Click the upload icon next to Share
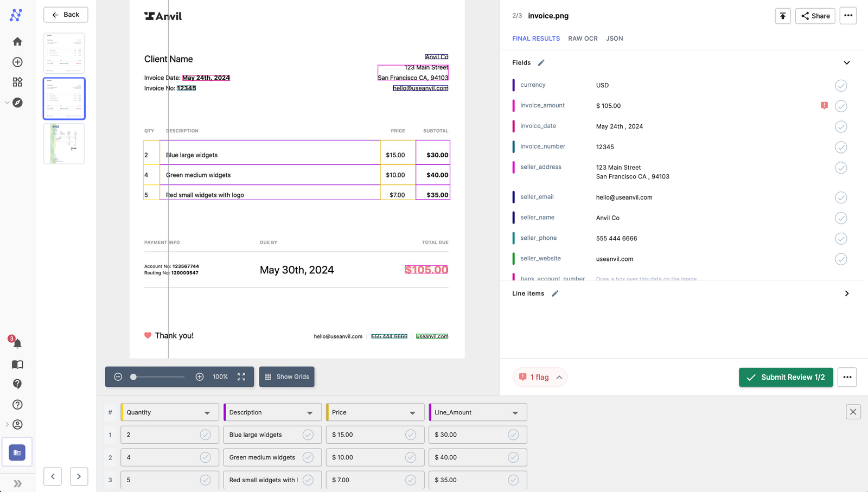The width and height of the screenshot is (868, 492). click(782, 16)
